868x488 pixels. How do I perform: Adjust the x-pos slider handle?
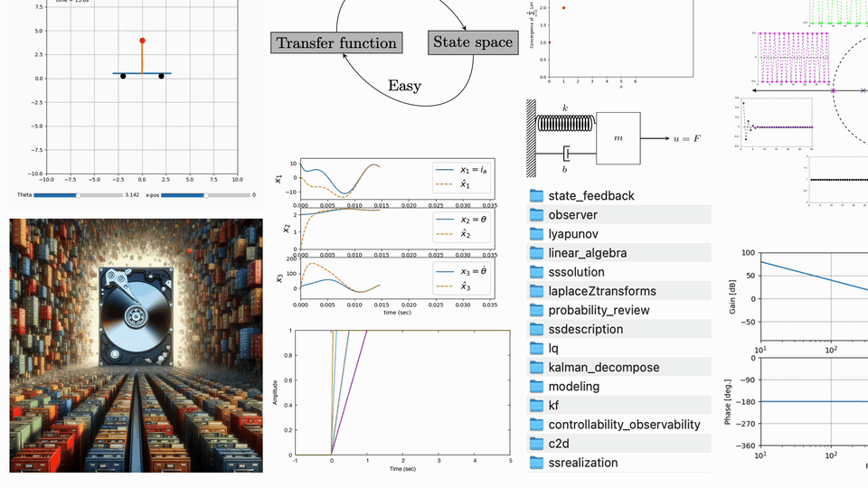tap(206, 195)
